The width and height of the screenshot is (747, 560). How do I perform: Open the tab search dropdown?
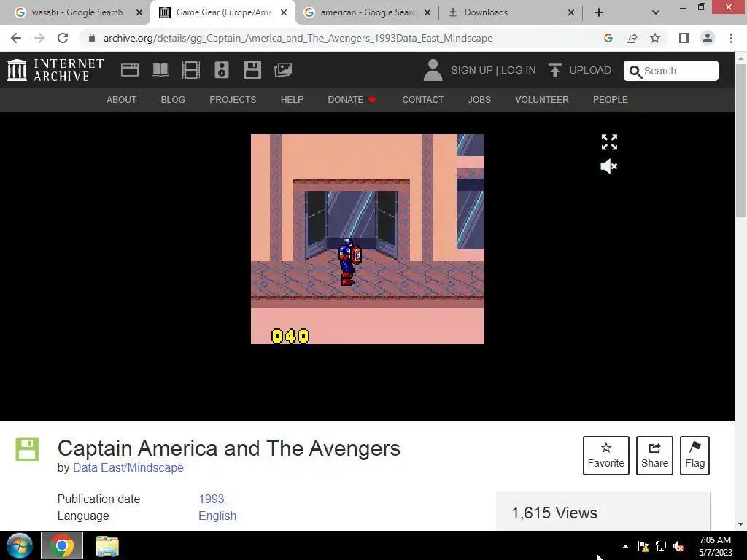click(656, 12)
